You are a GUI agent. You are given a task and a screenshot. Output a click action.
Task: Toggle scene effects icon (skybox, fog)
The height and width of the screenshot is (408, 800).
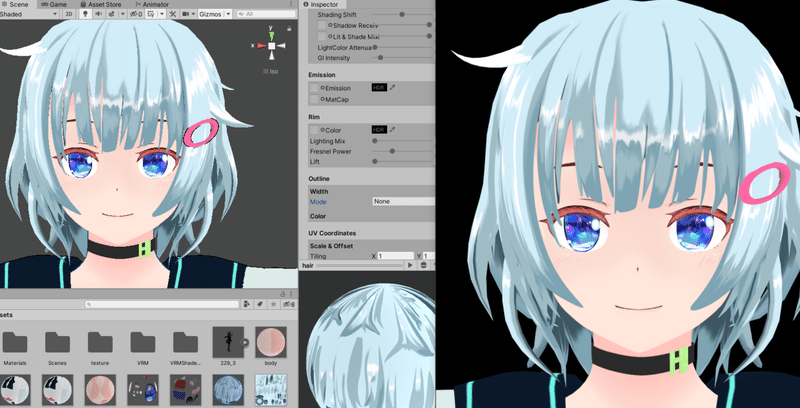pos(111,14)
